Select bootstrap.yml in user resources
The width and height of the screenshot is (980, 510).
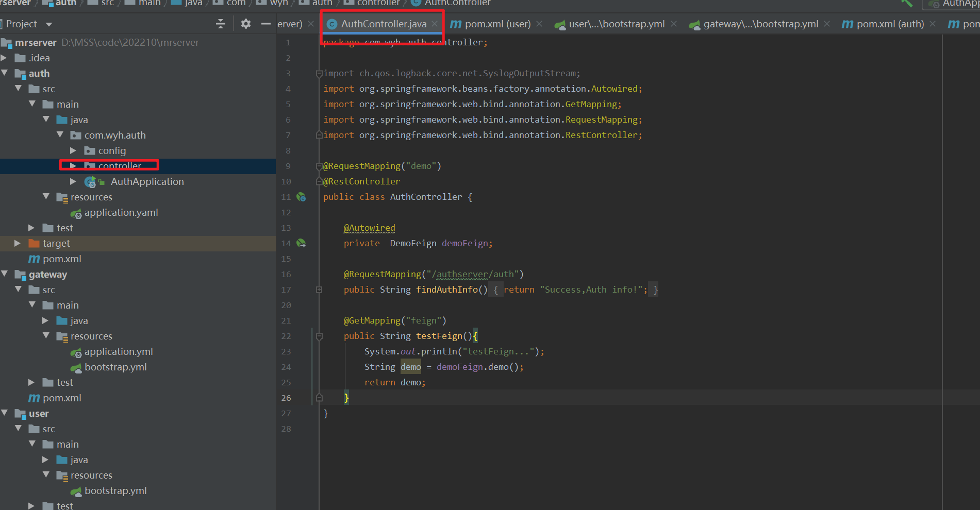point(115,490)
